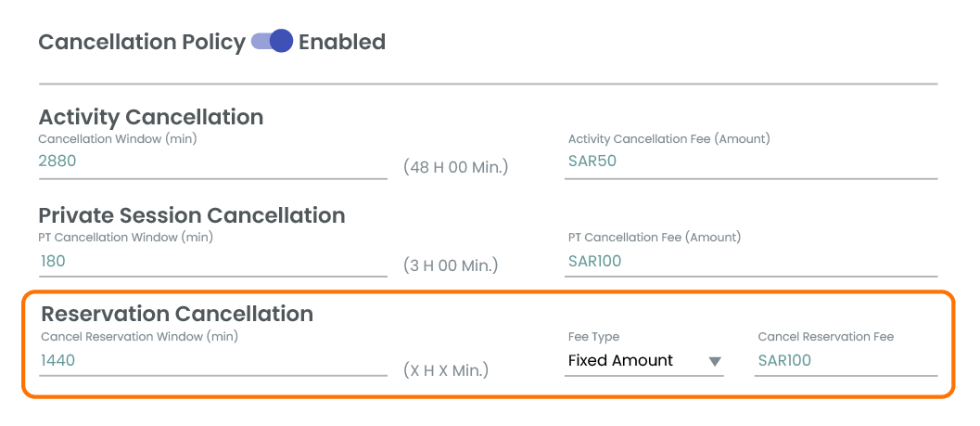Click the PT Cancellation Window (min) label

coord(126,238)
